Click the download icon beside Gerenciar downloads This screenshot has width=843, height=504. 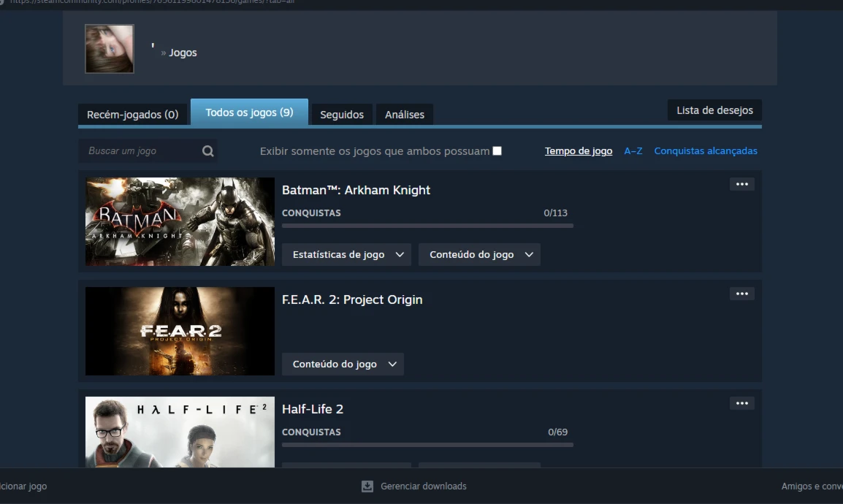[367, 486]
